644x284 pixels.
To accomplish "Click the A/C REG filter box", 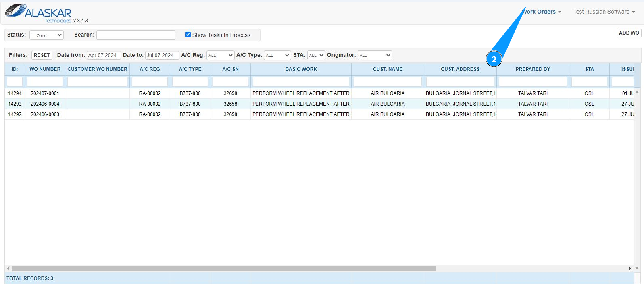I will click(150, 82).
